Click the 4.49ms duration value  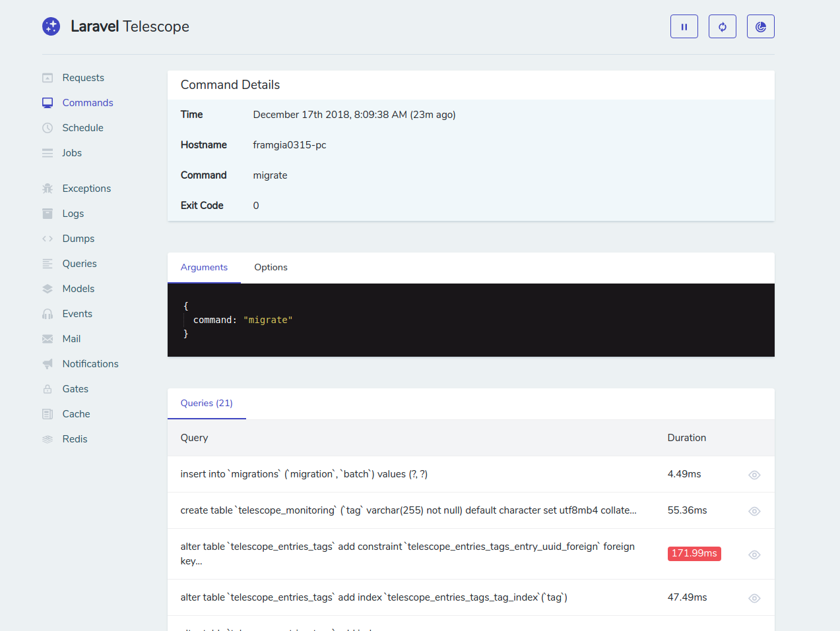684,474
